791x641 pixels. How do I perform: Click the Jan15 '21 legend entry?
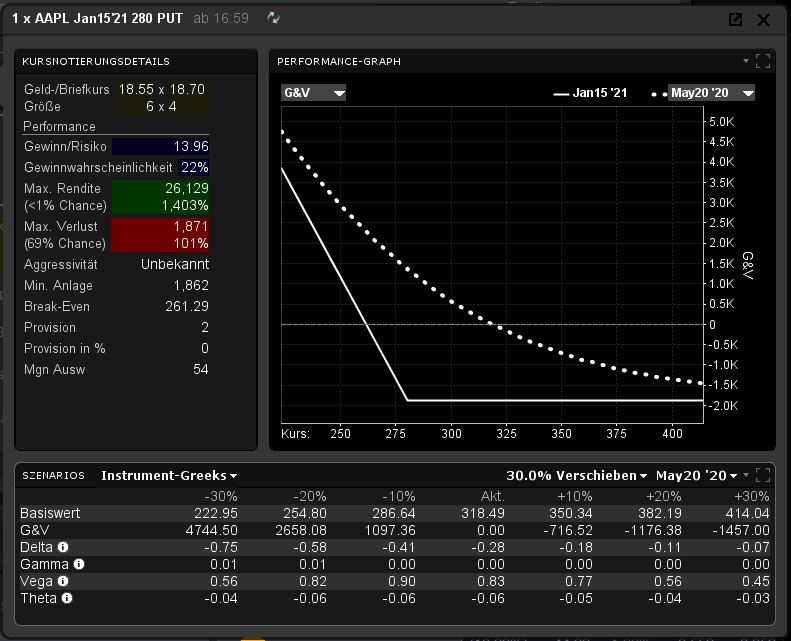coord(590,93)
